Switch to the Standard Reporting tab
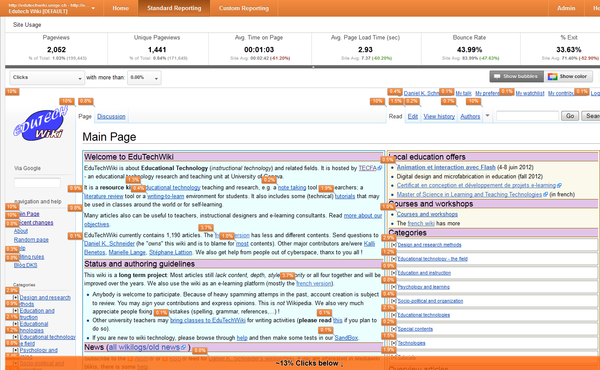Viewport: 600px width, 370px height. pos(174,8)
